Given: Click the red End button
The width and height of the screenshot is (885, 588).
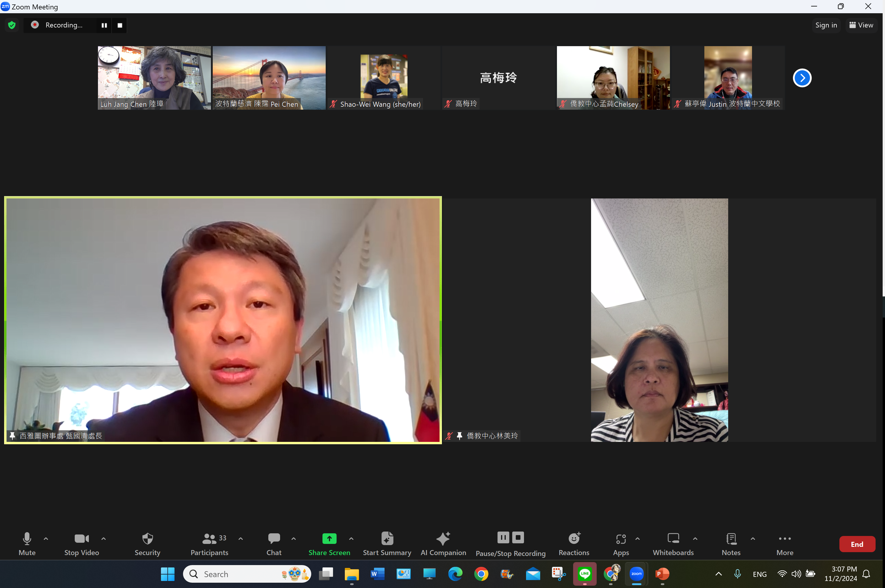Looking at the screenshot, I should click(x=857, y=544).
